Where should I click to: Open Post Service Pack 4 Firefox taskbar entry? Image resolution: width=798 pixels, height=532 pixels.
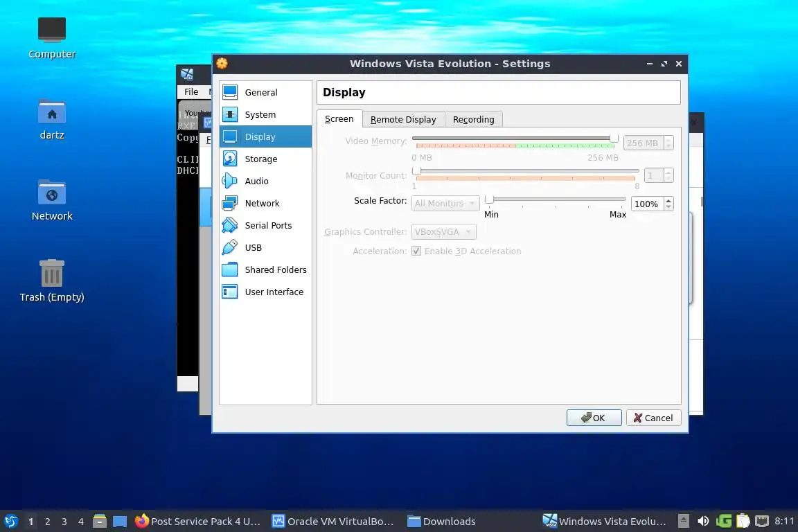[x=198, y=521]
